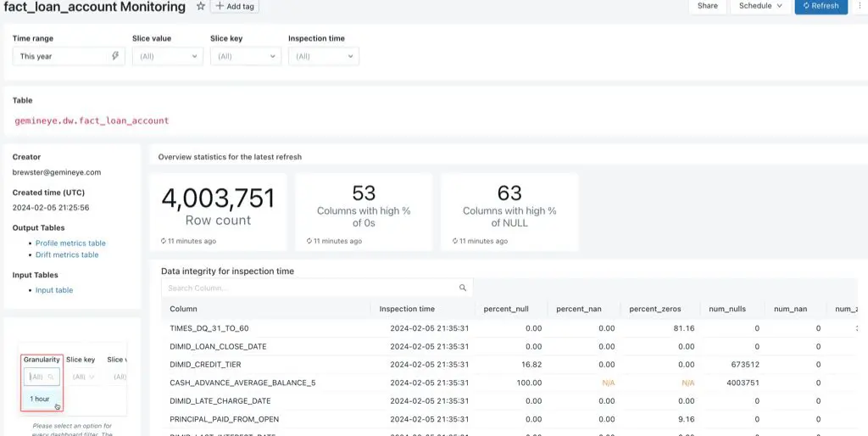Star the dashboard as favorite
Screen dimensions: 868x436
coord(201,6)
